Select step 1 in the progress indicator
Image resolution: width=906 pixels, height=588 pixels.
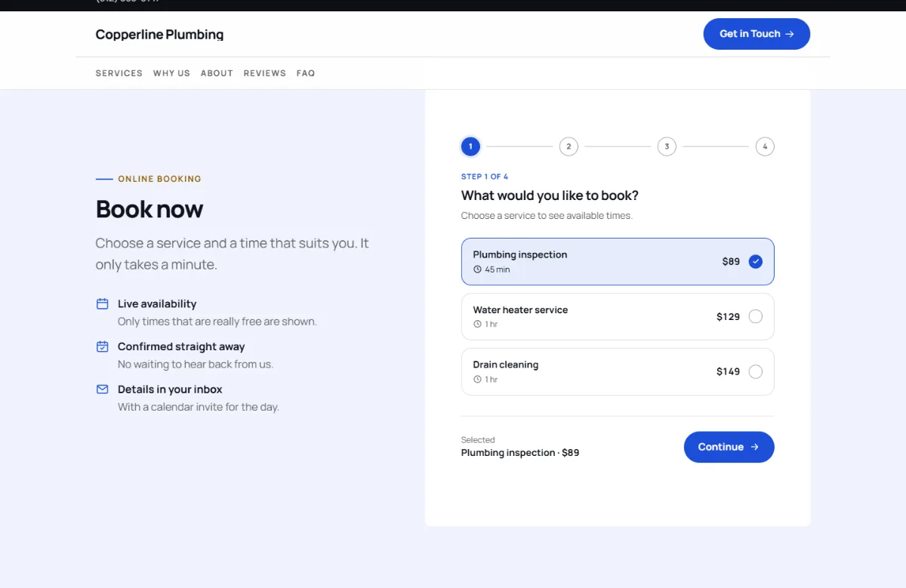[x=470, y=146]
